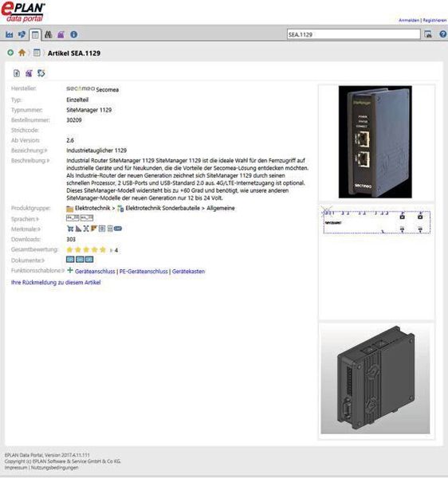Screen dimensions: 448x478
Task: Click the fifth rating star
Action: [x=103, y=249]
